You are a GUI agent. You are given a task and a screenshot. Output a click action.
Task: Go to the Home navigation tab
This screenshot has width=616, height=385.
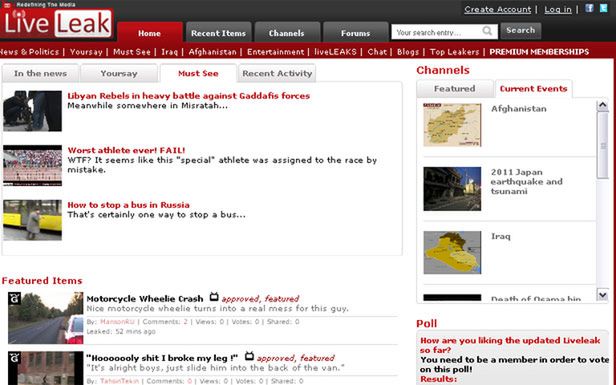point(149,33)
